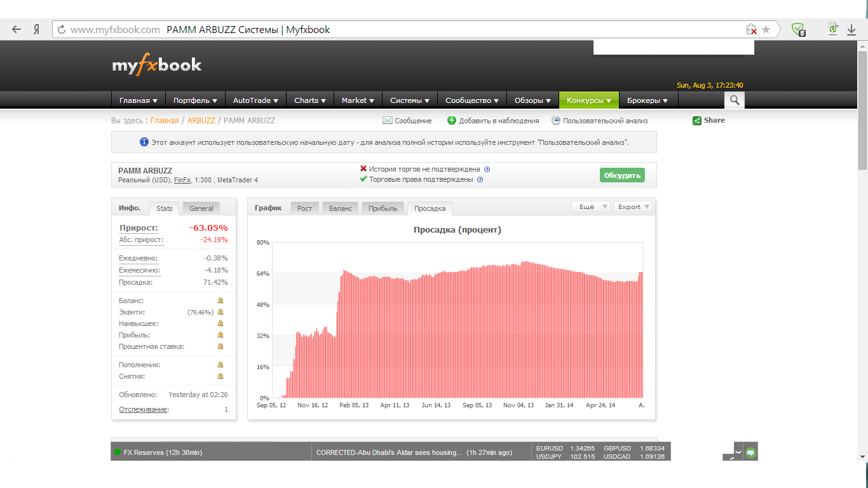Follow the ARBUZZ breadcrumb link
Screen dimensions: 868x488
coord(201,121)
